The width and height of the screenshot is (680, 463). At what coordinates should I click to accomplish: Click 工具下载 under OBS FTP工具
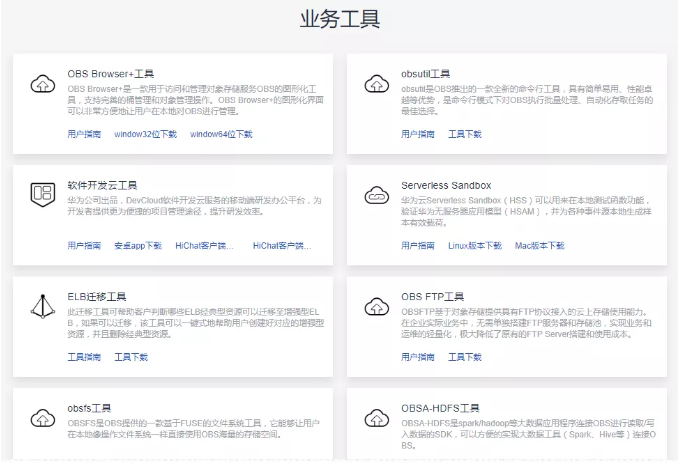tap(465, 357)
